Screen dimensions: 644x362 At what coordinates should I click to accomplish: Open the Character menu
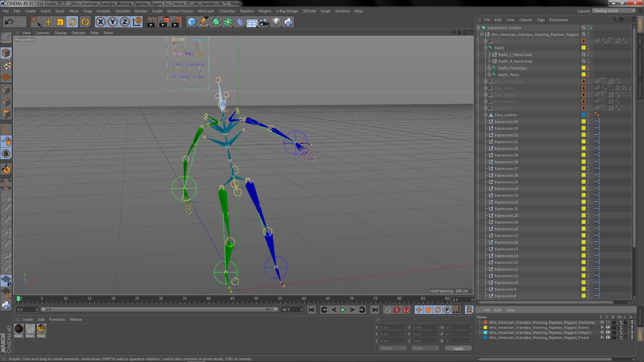click(227, 11)
